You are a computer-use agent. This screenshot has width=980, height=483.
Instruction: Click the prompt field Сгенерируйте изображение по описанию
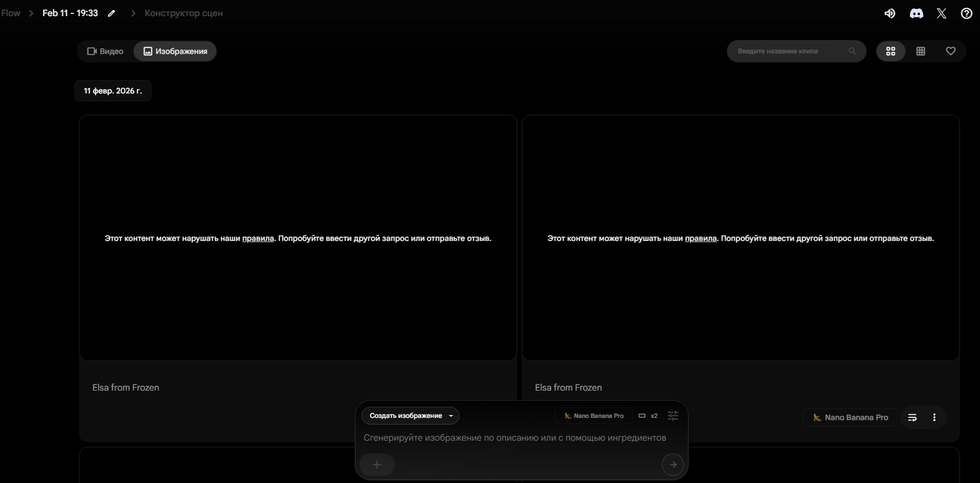click(x=515, y=438)
